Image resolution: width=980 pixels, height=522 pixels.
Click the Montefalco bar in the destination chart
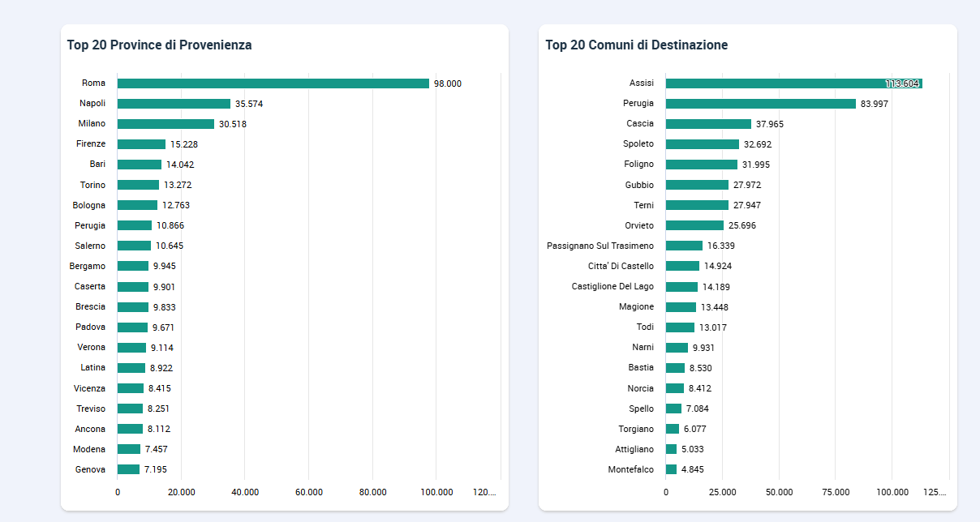pyautogui.click(x=671, y=469)
